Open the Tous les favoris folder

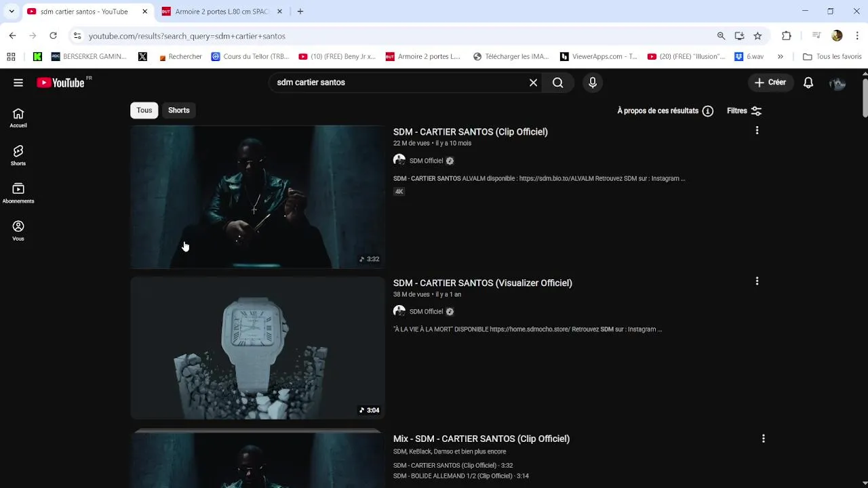832,57
